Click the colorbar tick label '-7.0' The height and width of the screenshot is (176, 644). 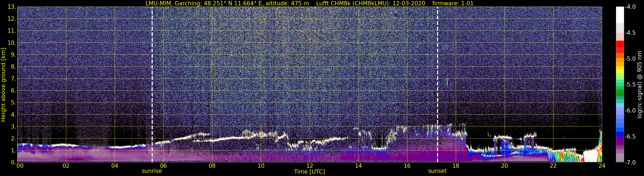click(630, 162)
